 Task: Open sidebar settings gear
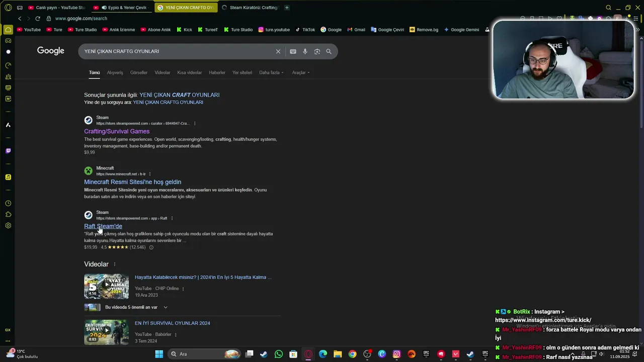click(x=8, y=225)
